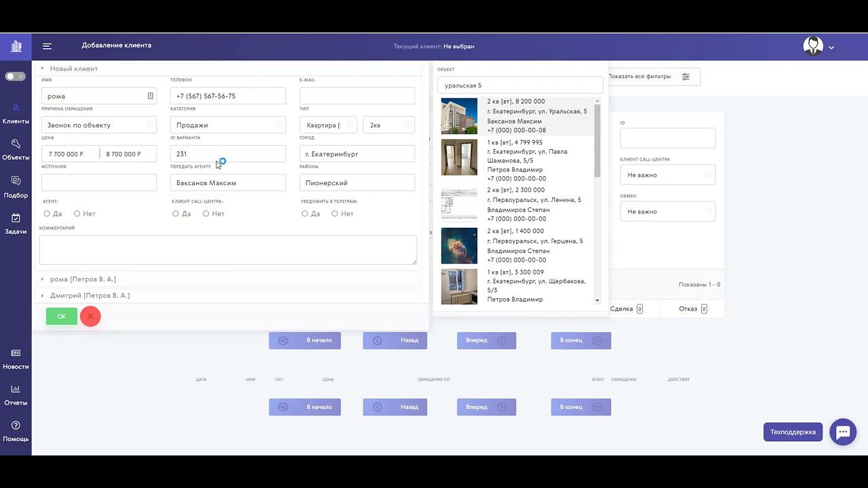Click the Источник input field

point(99,182)
